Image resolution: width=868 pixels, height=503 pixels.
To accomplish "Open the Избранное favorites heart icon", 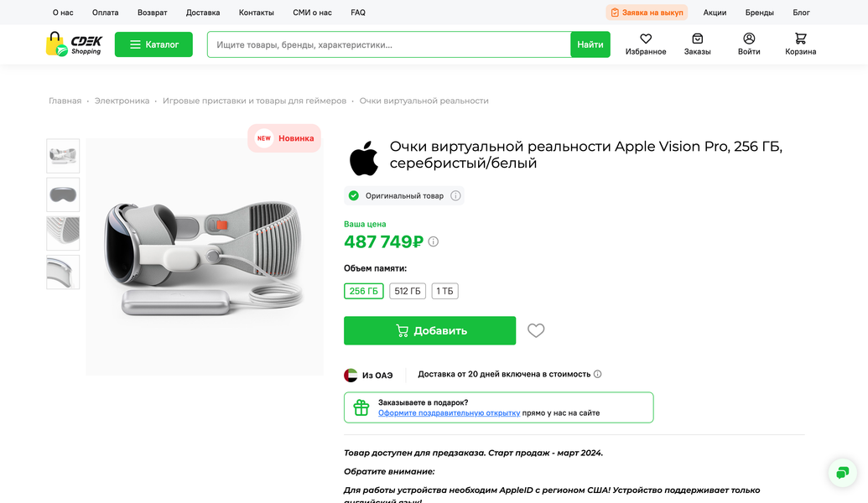I will [646, 39].
